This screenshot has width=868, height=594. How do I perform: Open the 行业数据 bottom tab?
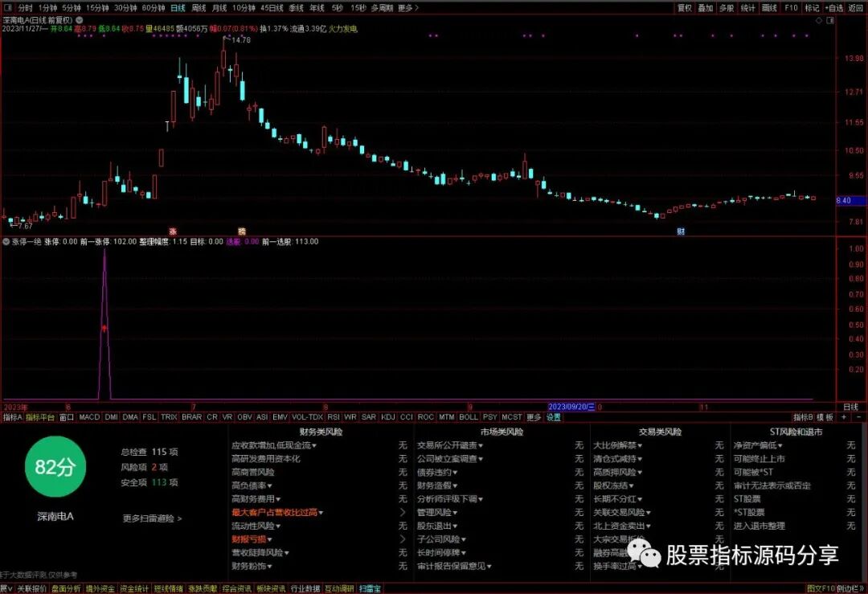305,588
